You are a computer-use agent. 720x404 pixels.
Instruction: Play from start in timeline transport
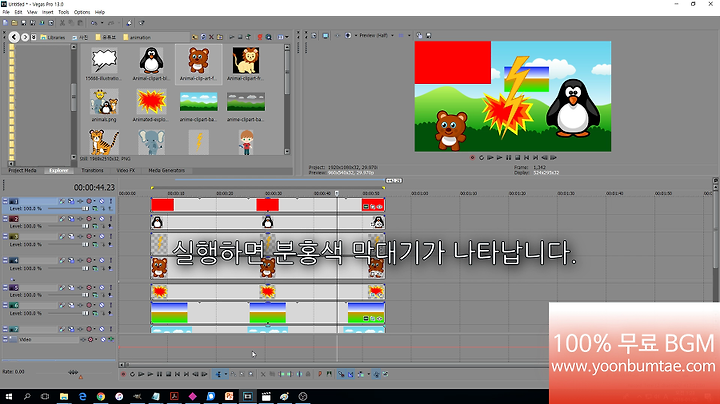[141, 374]
